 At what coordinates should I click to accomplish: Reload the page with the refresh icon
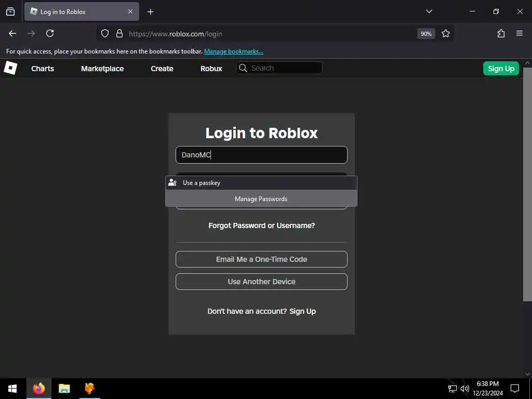(50, 33)
